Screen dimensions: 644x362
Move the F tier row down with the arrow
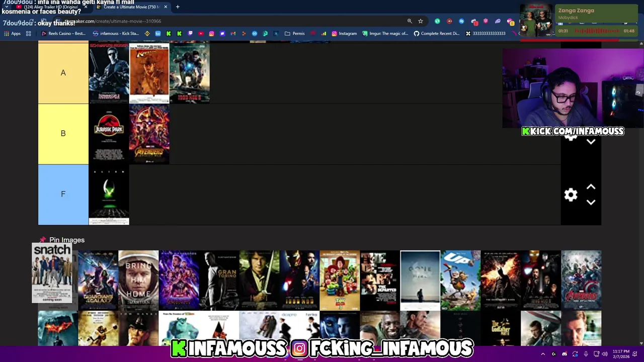pos(591,202)
